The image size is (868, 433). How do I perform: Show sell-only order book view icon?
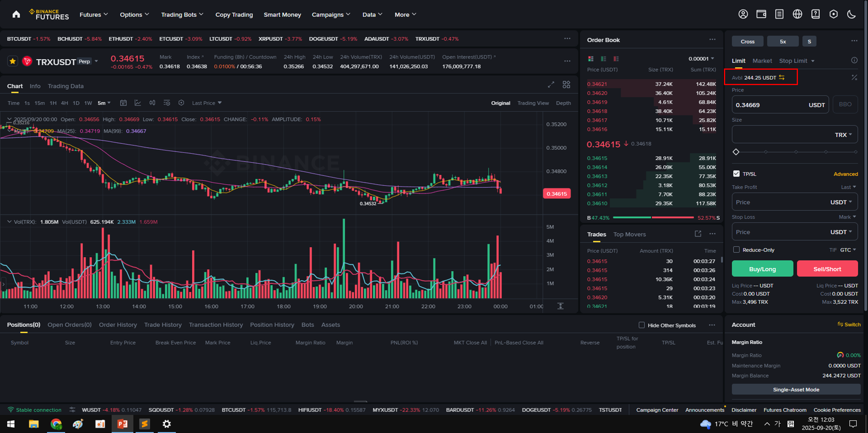(616, 59)
